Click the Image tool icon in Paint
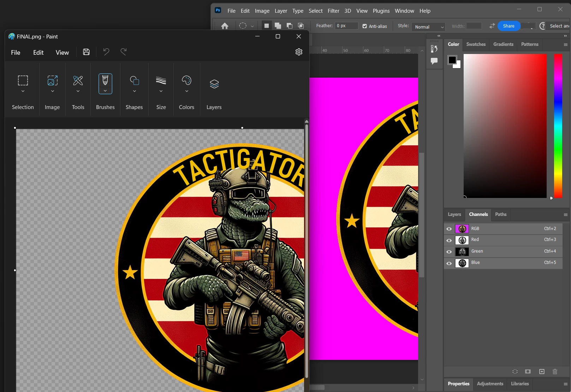The image size is (571, 392). tap(53, 80)
